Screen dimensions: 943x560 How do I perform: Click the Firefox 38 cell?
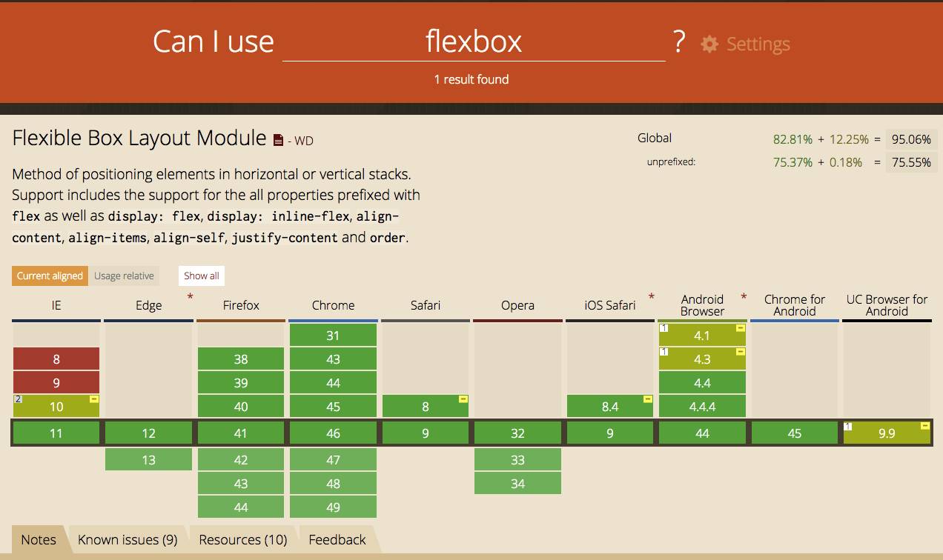241,359
